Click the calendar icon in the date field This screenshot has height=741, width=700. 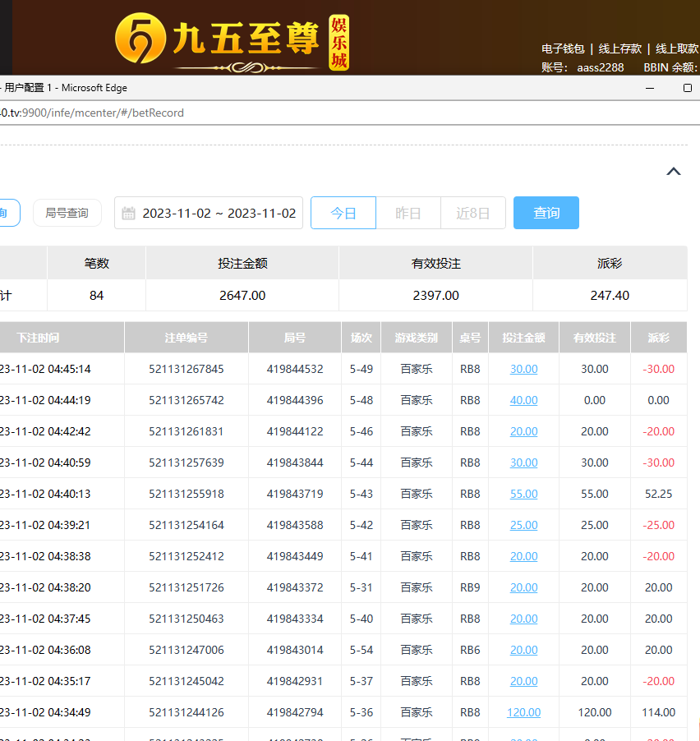pos(128,214)
